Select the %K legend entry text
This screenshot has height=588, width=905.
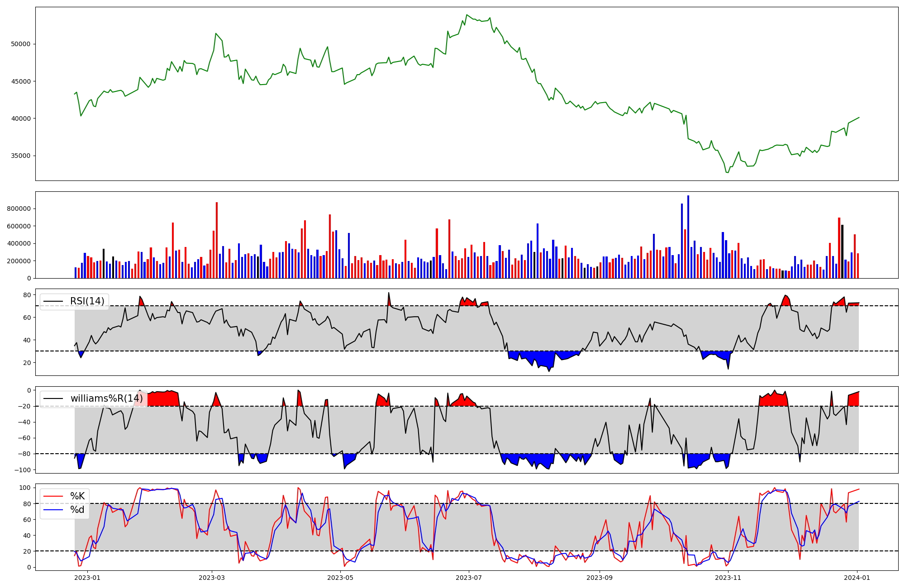point(77,496)
